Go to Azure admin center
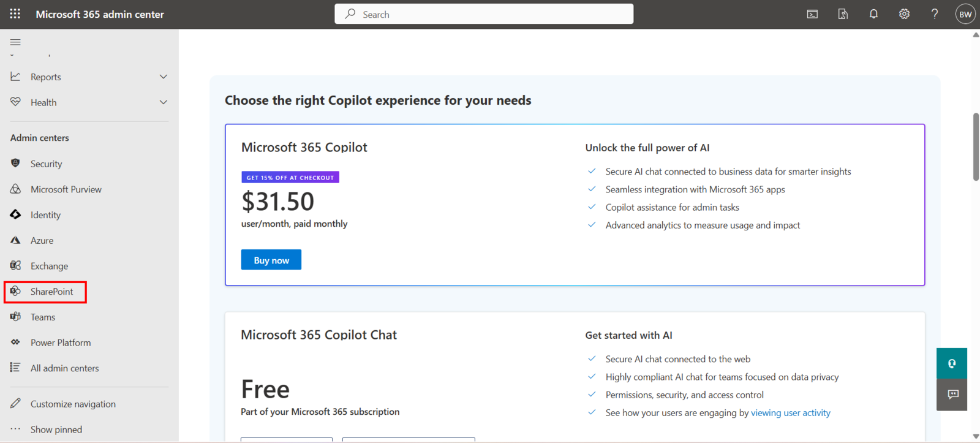Screen dimensions: 980x443 point(42,240)
